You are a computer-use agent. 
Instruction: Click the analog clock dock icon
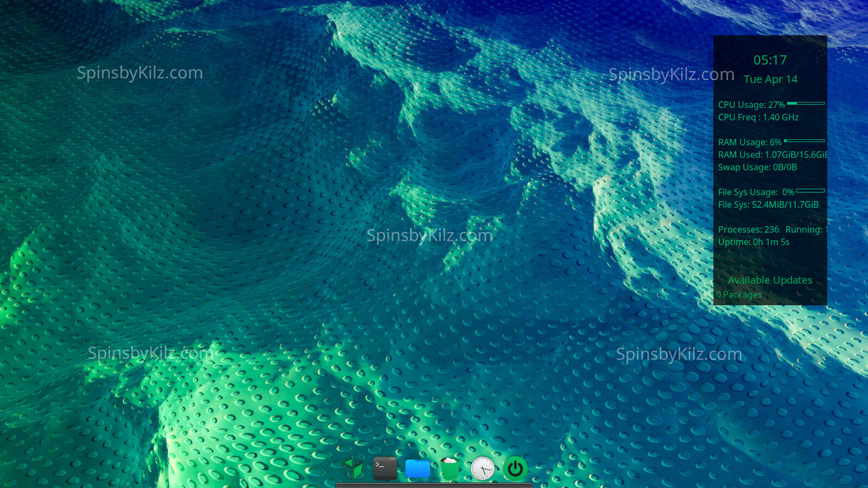(482, 468)
